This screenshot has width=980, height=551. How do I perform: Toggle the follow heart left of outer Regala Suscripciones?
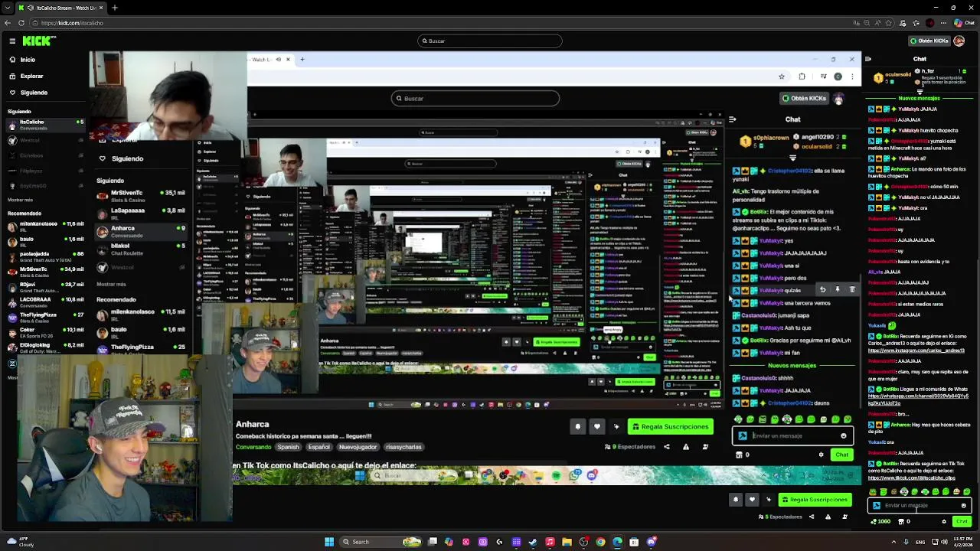coord(752,500)
